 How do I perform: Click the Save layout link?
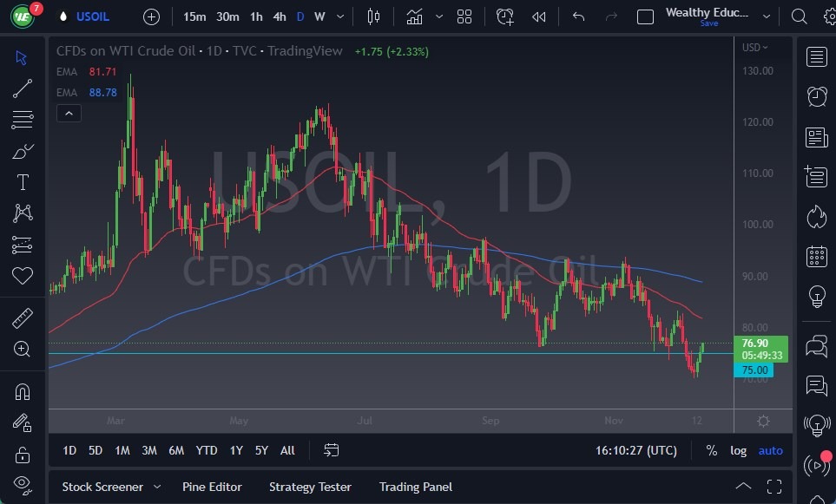point(709,23)
